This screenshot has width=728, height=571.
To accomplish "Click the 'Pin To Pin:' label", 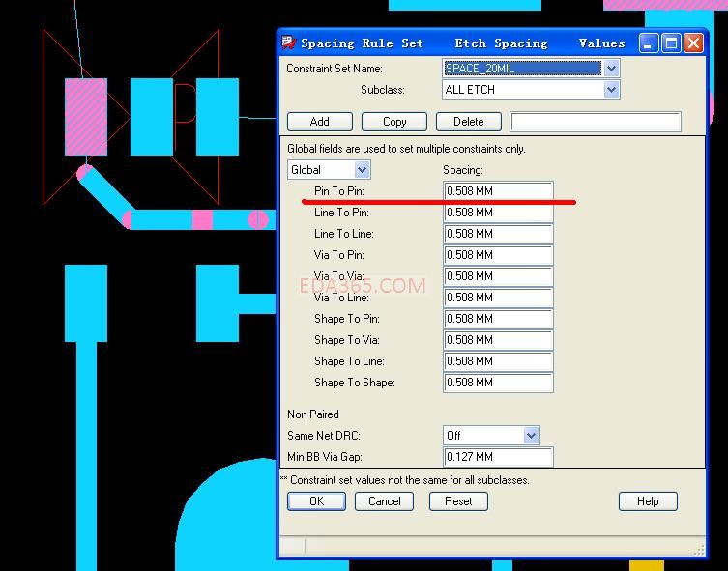I will coord(339,191).
